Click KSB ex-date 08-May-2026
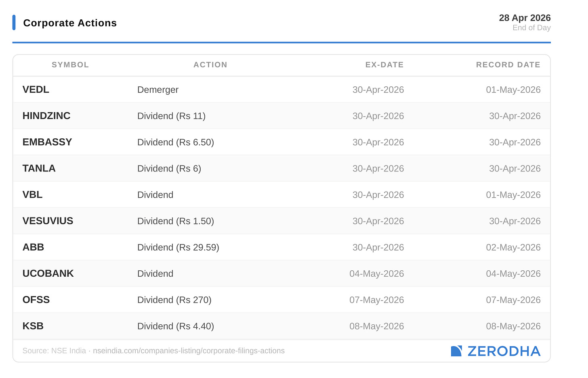588x378 pixels. coord(376,326)
